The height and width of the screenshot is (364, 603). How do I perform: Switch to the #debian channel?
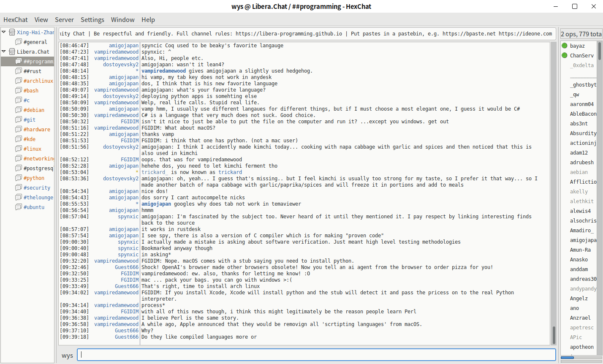(x=34, y=110)
